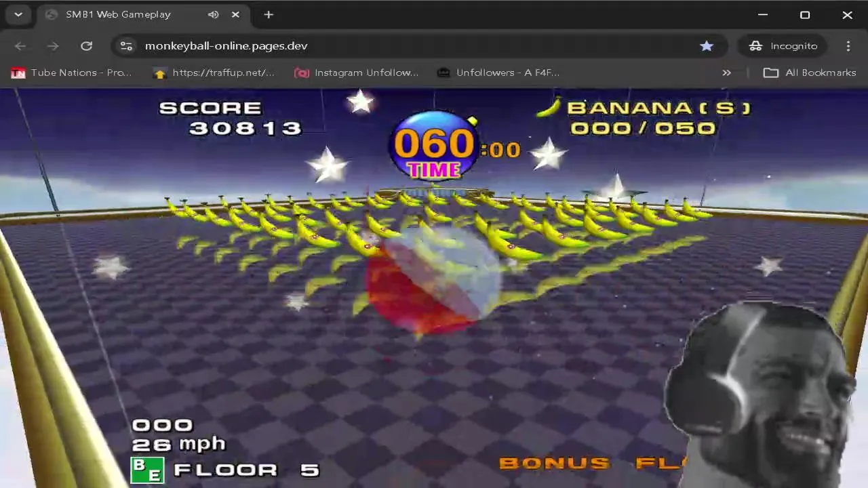Viewport: 868px width, 488px height.
Task: View site information icon in address bar
Action: pos(126,45)
